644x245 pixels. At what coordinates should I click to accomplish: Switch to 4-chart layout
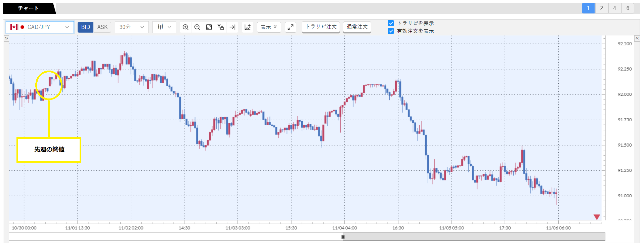pyautogui.click(x=614, y=8)
